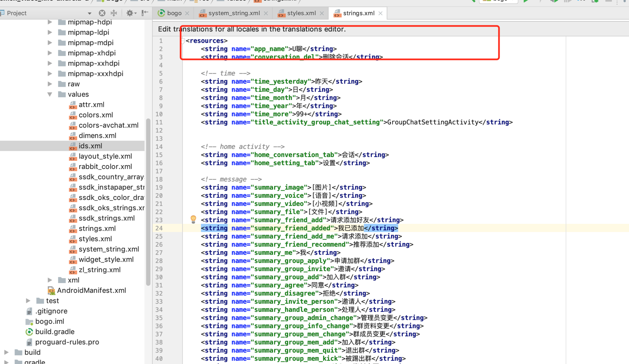Viewport: 629px width, 364px height.
Task: Close the styles.xml editor tab
Action: pos(322,13)
